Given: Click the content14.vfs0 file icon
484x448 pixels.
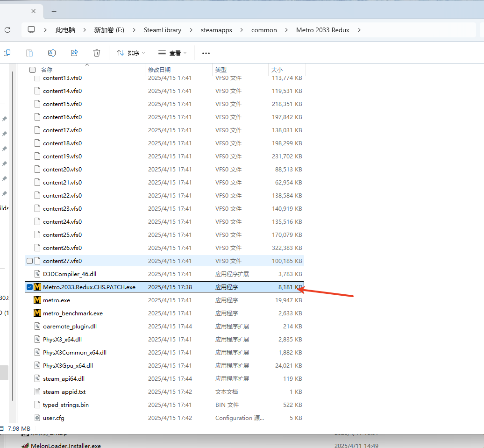Looking at the screenshot, I should coord(37,91).
